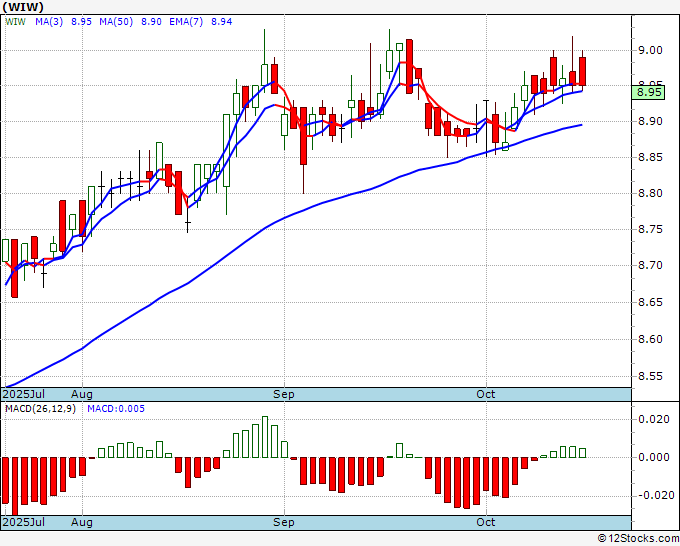Click the MACD:0.005 value label
680x546 pixels.
coord(116,409)
